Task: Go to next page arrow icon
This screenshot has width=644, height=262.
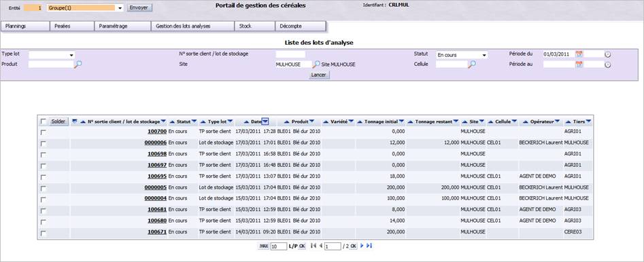Action: (362, 246)
